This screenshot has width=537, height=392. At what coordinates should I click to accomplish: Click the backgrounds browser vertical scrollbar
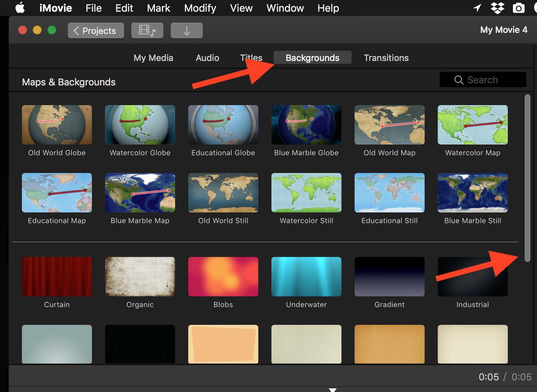point(527,178)
